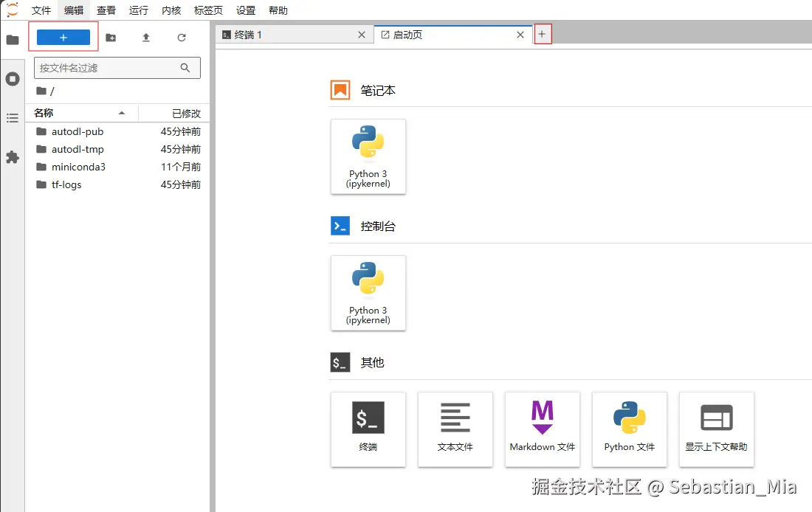The height and width of the screenshot is (512, 812).
Task: Open a new 终端 from the launcher
Action: click(368, 429)
